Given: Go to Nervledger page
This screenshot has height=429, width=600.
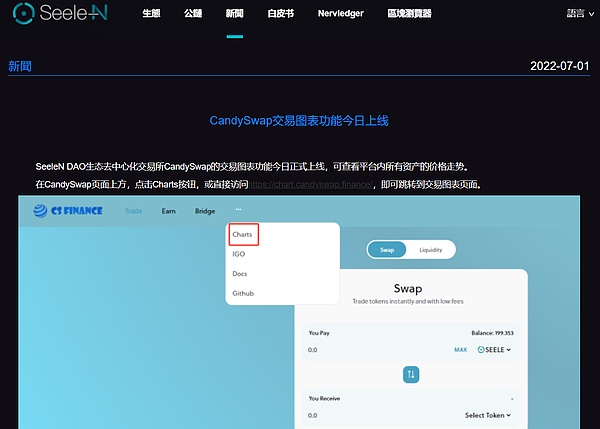Looking at the screenshot, I should click(x=341, y=13).
